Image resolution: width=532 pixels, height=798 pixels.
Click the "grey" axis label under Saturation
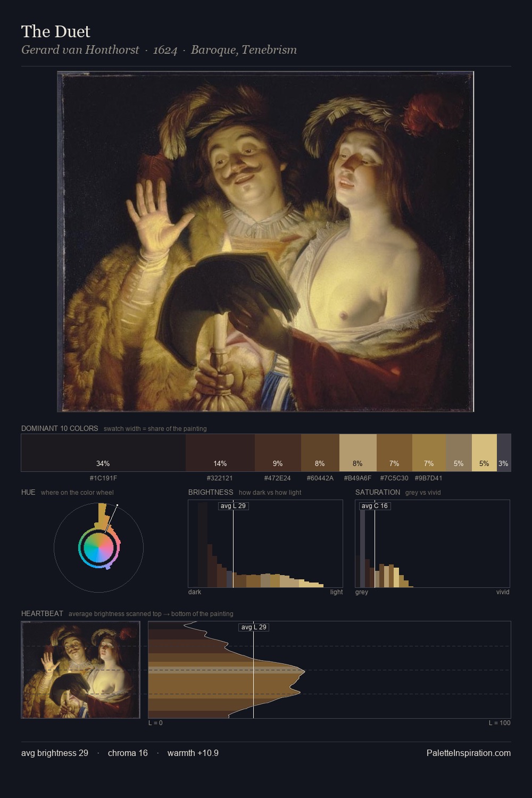362,592
